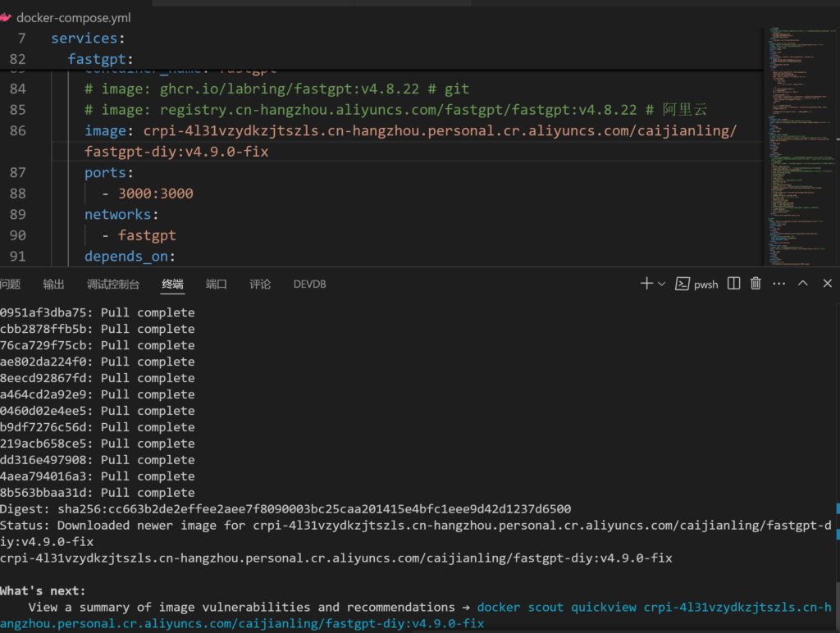Click the 'Digest: sha256' terminal line
Viewport: 840px width, 633px height.
click(285, 508)
